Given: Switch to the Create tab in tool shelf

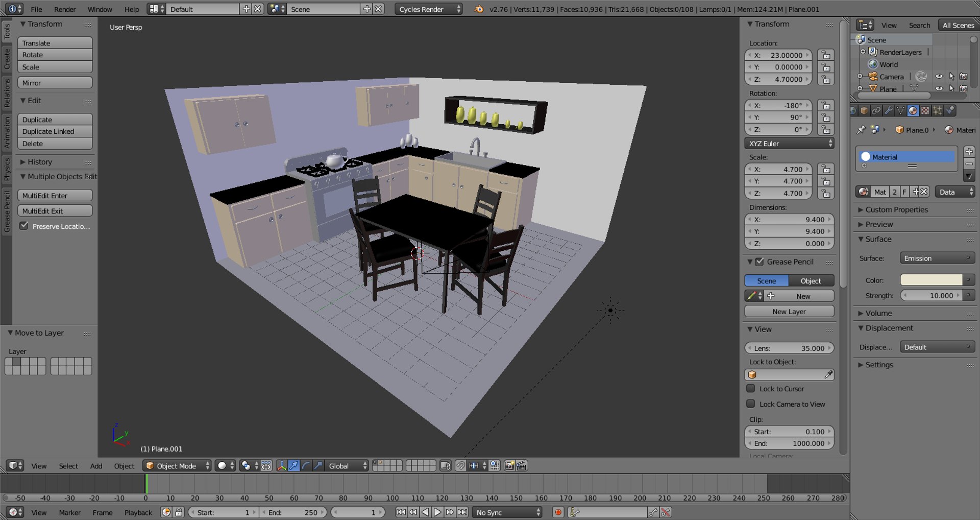Looking at the screenshot, I should [x=7, y=59].
